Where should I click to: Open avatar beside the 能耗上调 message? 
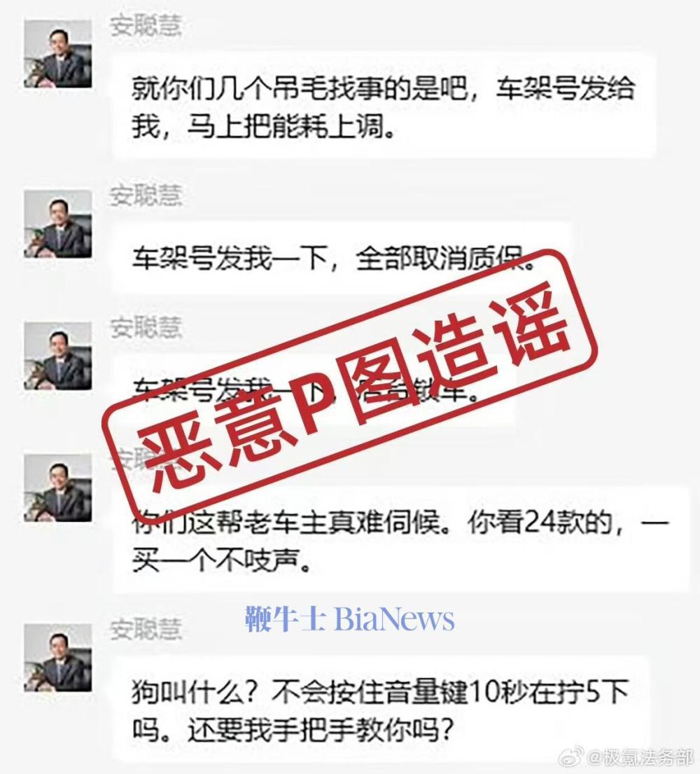57,54
